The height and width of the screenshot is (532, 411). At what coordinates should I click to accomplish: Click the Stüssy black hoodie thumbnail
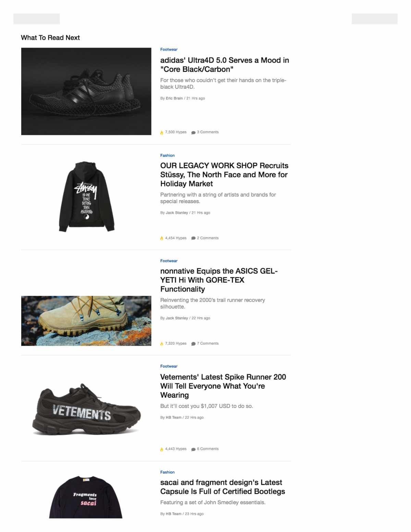point(87,197)
